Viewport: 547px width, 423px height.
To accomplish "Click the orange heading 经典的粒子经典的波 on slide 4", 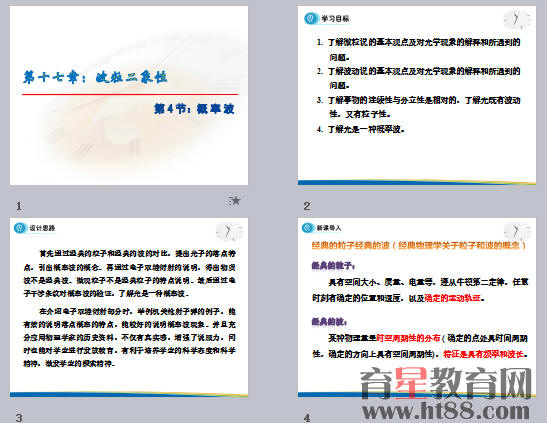I will click(419, 246).
